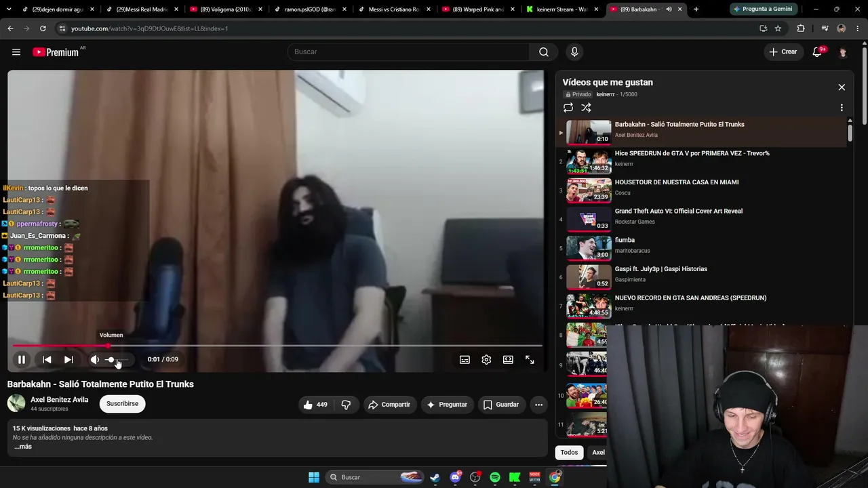Open the playlist options menu
Image resolution: width=868 pixels, height=488 pixels.
(x=842, y=108)
